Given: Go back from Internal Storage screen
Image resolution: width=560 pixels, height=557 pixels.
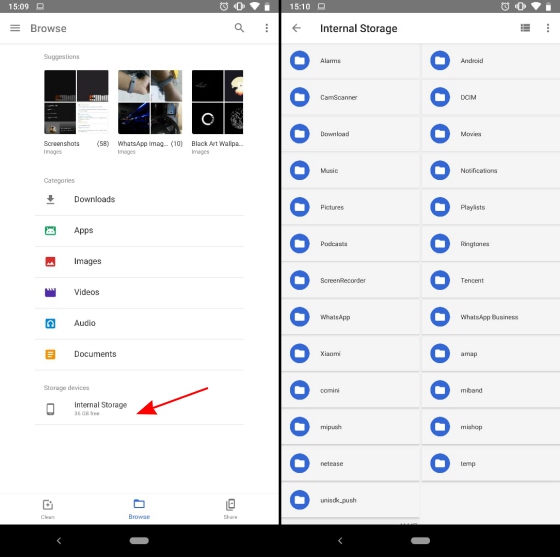Looking at the screenshot, I should (296, 28).
